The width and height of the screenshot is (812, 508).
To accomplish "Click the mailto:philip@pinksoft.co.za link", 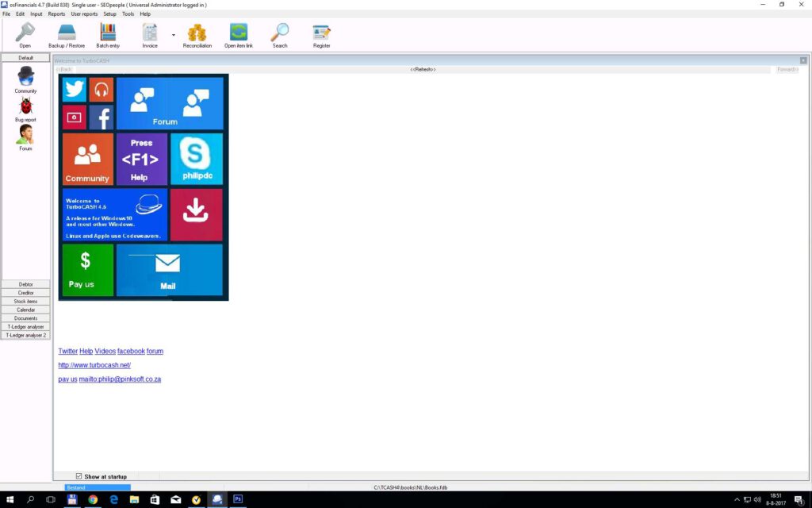I will (x=121, y=379).
